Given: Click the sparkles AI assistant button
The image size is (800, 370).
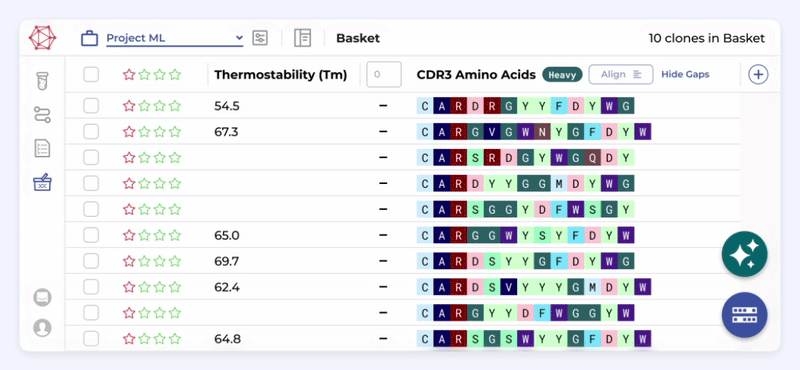Looking at the screenshot, I should tap(744, 254).
